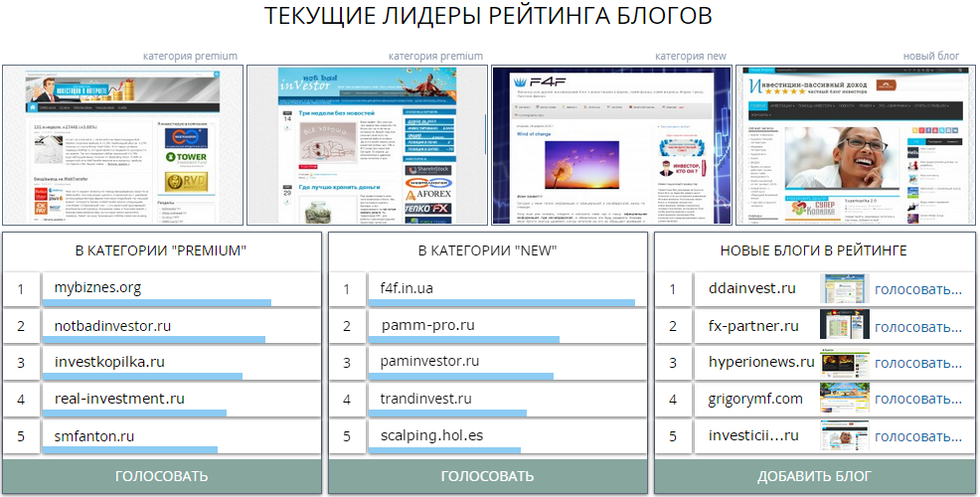Click the ТЕКУЩИЕ ЛИДЕРЫ РЕЙТИНГА БЛОГОВ heading
The height and width of the screenshot is (497, 980).
pos(488,16)
